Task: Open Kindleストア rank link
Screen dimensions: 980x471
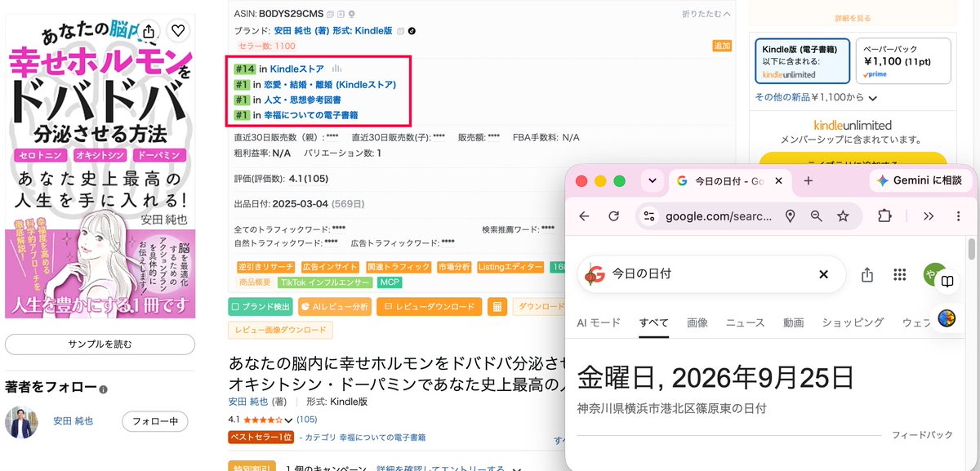Action: point(297,69)
